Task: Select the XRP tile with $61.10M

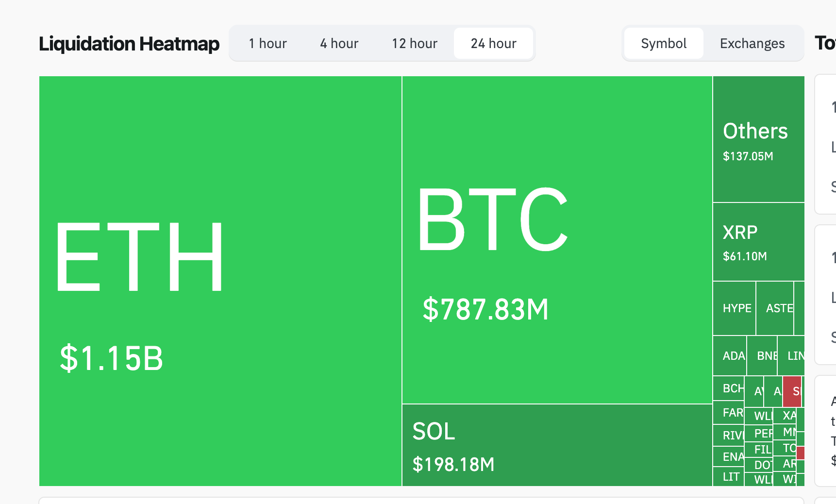Action: [757, 240]
